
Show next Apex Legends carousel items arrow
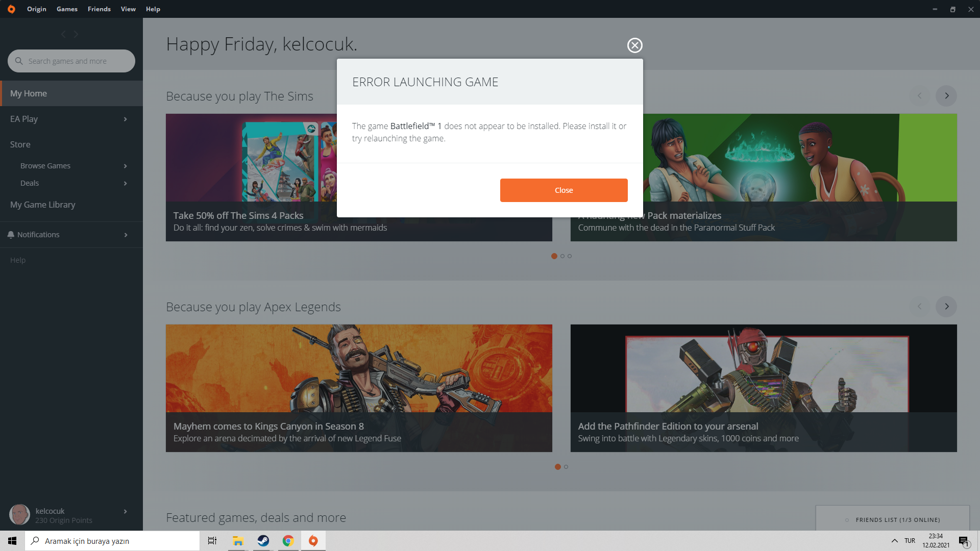coord(946,307)
